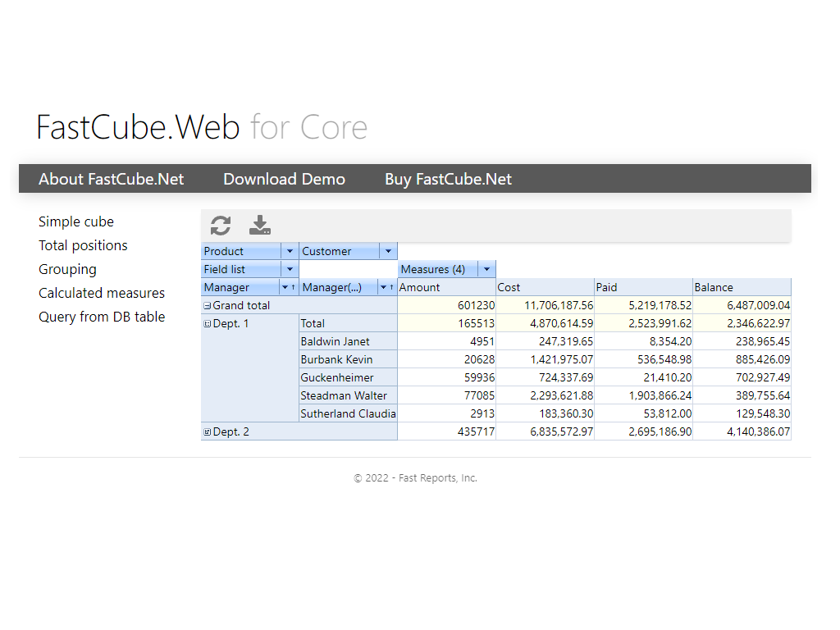The image size is (840, 630).
Task: Click the Manager column filter arrow
Action: [285, 288]
